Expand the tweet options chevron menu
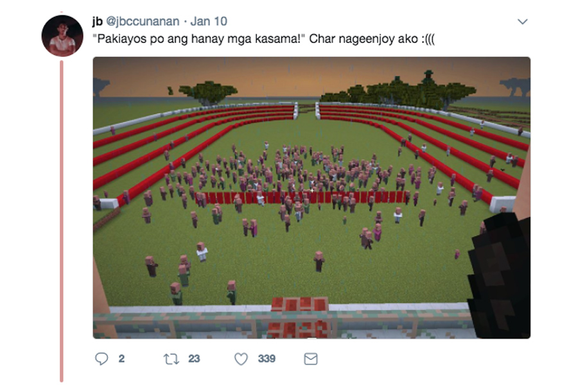 [x=522, y=22]
